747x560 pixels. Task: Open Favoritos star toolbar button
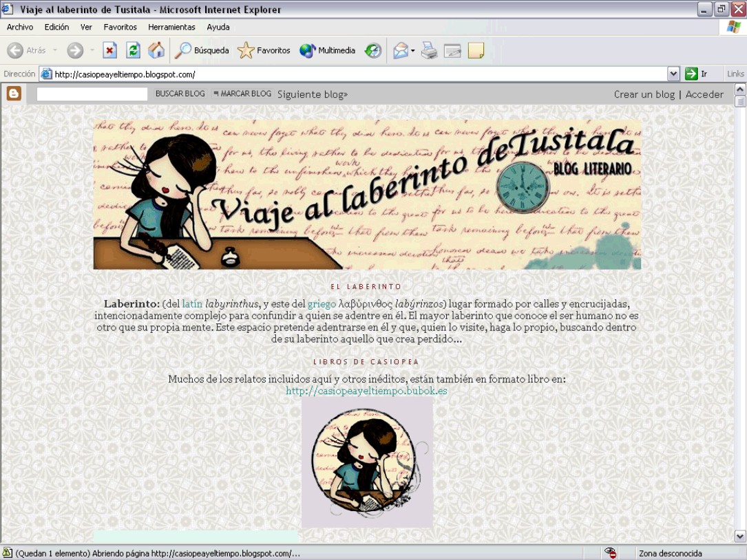click(264, 50)
